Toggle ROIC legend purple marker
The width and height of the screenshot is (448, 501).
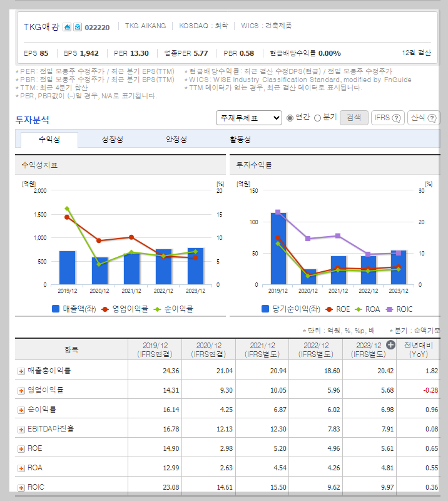389,309
